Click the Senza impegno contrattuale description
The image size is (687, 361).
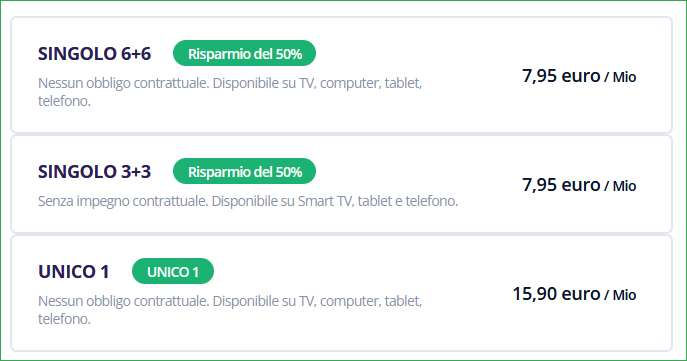pos(248,201)
